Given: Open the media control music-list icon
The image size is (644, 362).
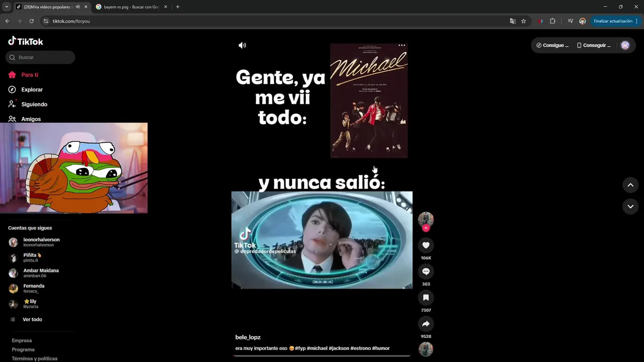Looking at the screenshot, I should 570,21.
